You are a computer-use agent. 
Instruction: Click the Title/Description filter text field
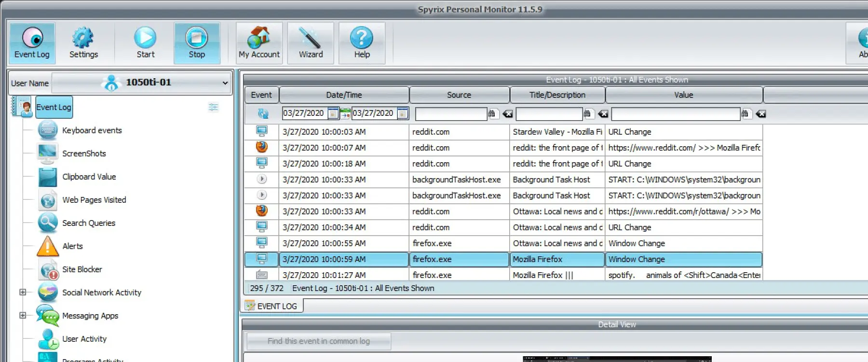click(549, 114)
